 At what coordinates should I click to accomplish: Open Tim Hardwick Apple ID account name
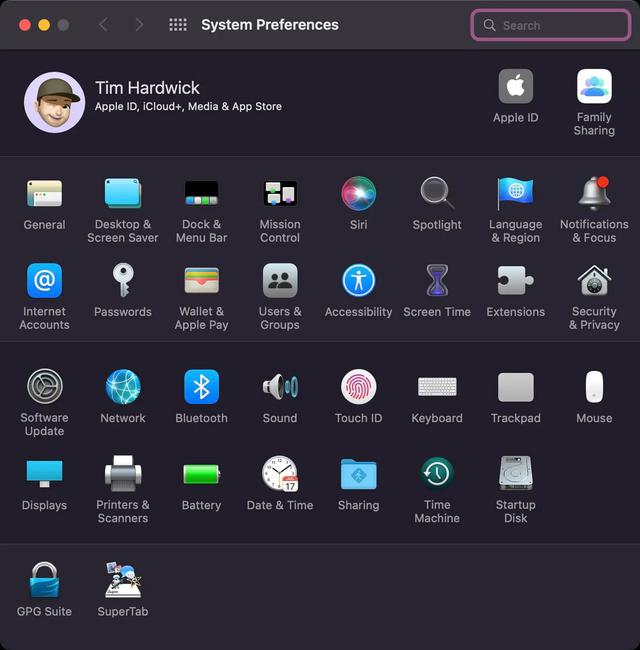(147, 88)
